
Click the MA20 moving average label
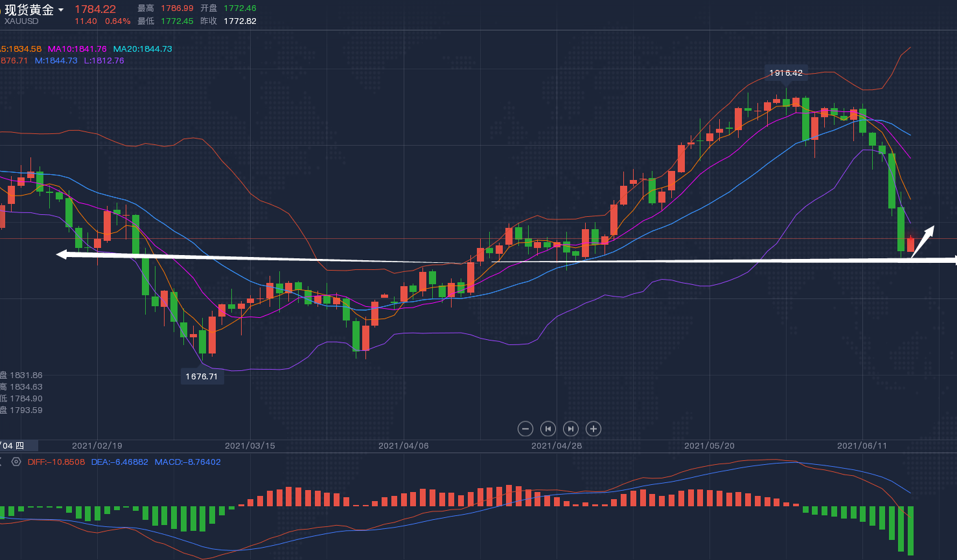click(143, 49)
